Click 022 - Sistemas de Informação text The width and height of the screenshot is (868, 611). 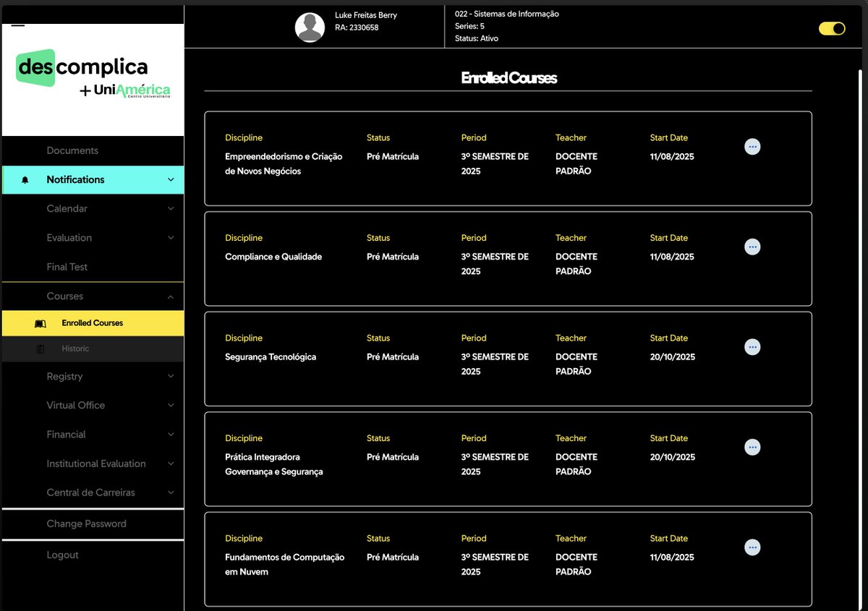click(x=506, y=14)
